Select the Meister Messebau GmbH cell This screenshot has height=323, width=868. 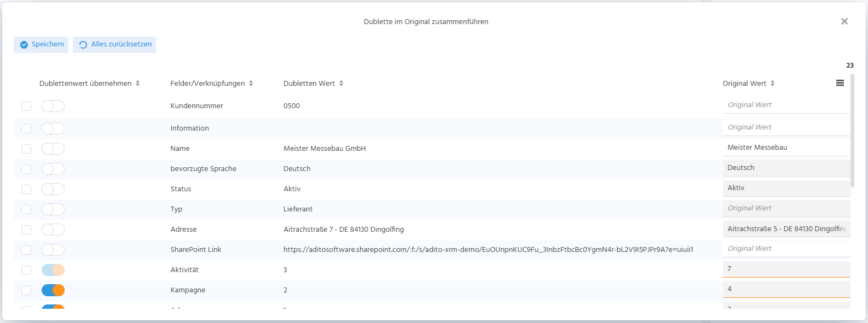click(x=325, y=149)
